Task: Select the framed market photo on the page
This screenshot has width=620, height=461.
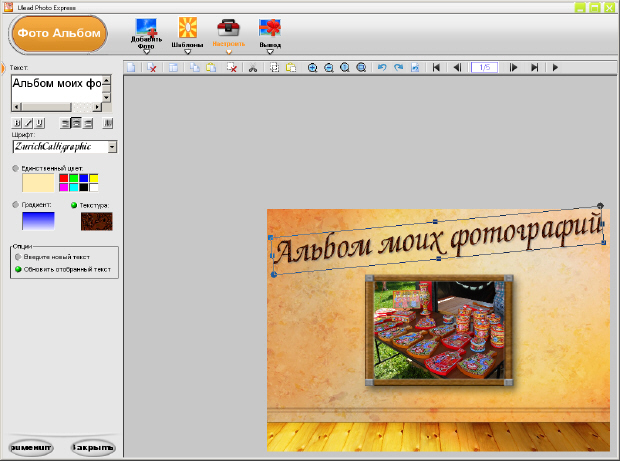Action: point(439,330)
